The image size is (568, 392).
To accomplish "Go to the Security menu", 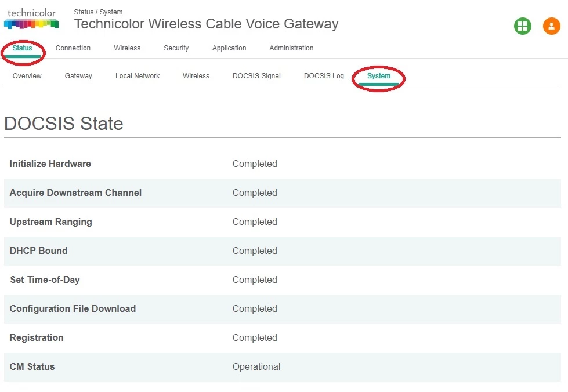I will (x=176, y=48).
